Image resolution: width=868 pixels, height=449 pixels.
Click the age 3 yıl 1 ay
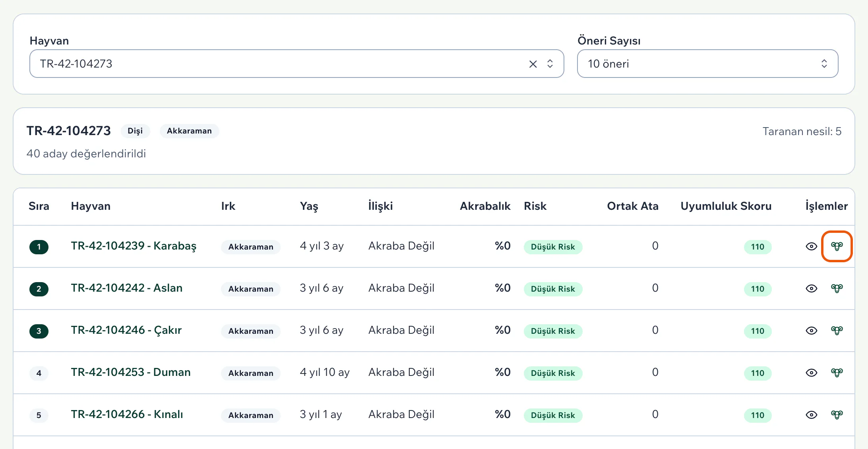(x=321, y=414)
